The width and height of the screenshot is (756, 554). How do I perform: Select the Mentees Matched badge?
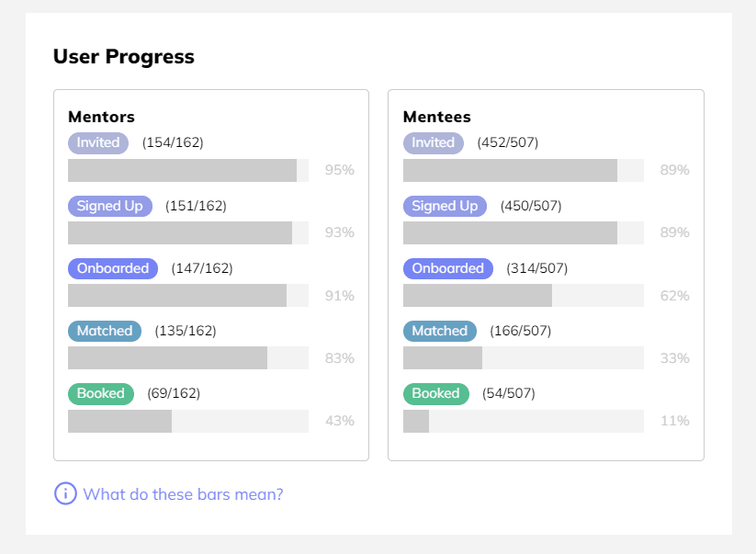[x=440, y=331]
